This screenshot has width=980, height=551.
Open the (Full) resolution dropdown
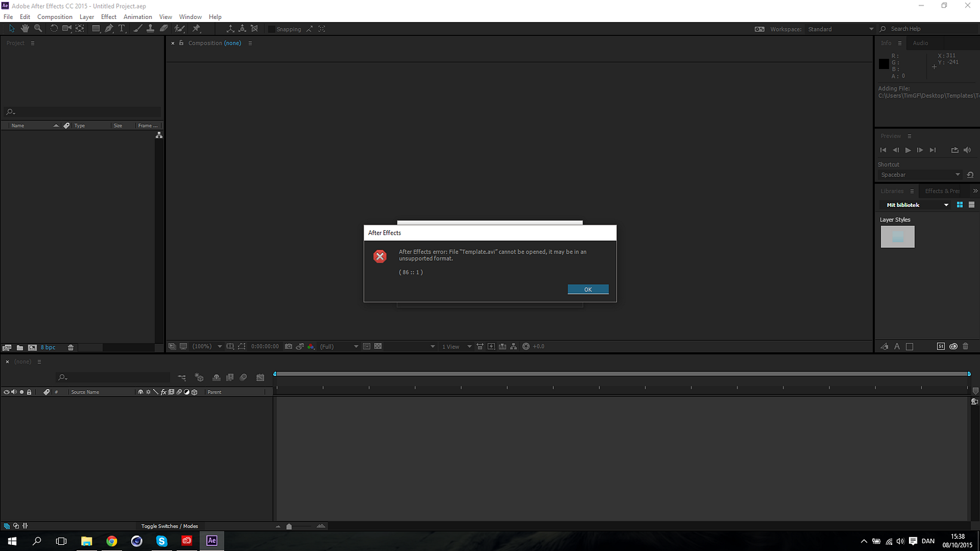pyautogui.click(x=339, y=347)
